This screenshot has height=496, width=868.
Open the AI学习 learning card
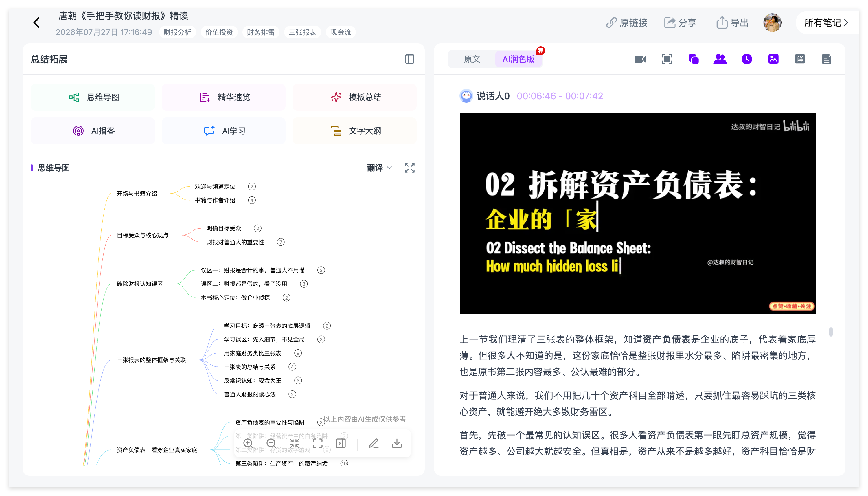[223, 131]
